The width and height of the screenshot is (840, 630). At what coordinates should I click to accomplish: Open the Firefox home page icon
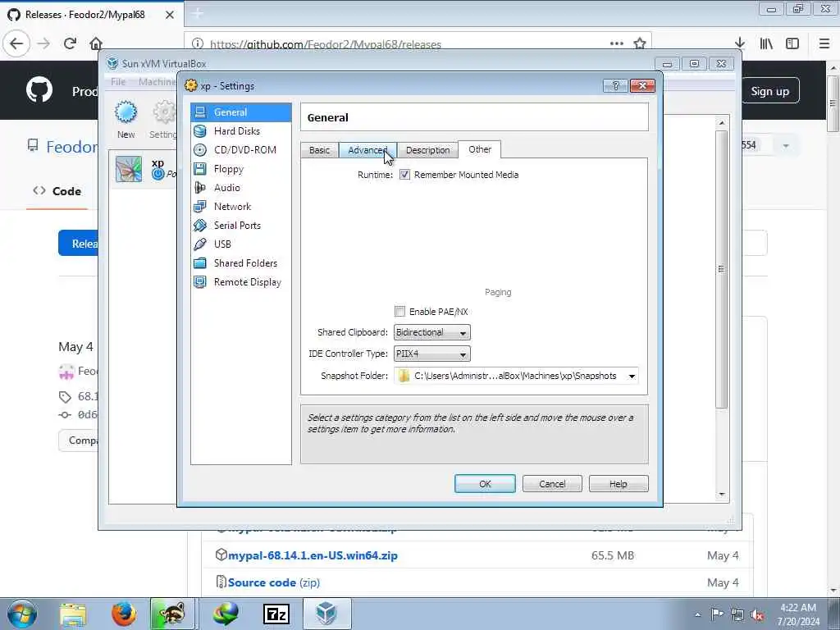pos(96,43)
